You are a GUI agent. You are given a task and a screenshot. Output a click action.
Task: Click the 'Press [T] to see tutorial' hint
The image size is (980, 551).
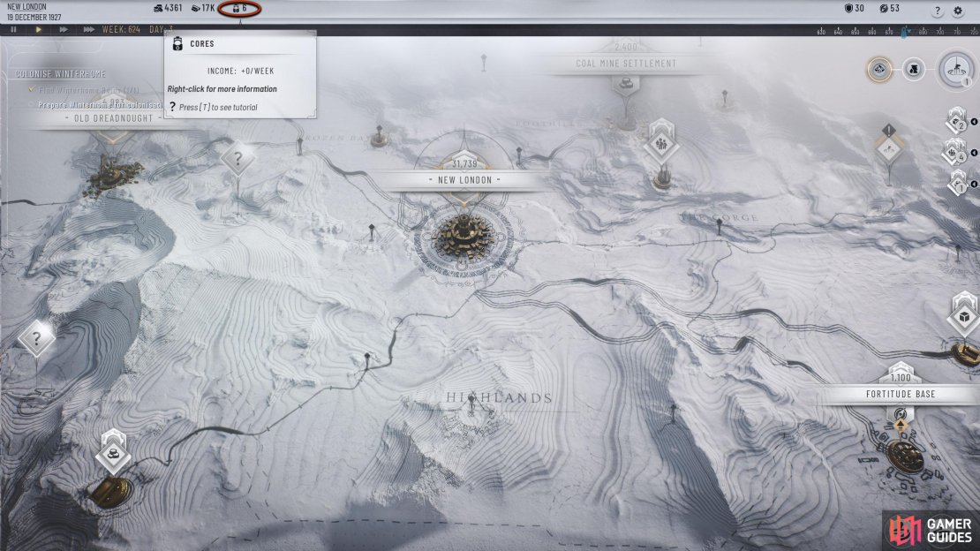pyautogui.click(x=218, y=107)
